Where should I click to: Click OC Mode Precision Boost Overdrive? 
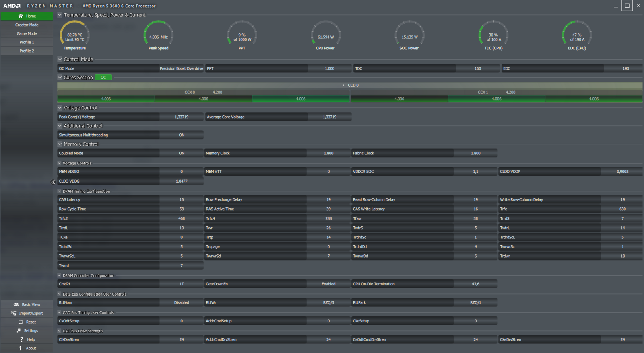pyautogui.click(x=182, y=68)
